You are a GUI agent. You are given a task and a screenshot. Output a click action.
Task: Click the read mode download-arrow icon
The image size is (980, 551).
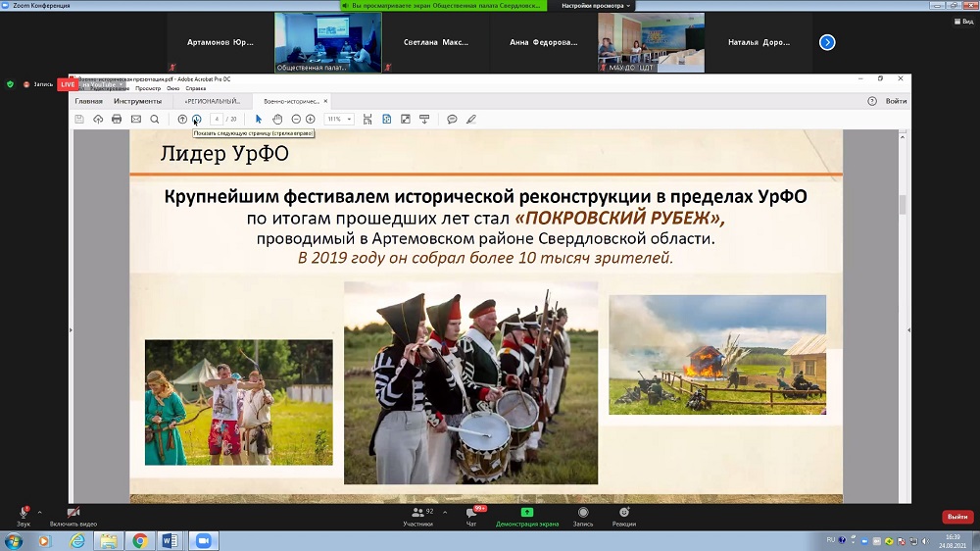click(424, 120)
